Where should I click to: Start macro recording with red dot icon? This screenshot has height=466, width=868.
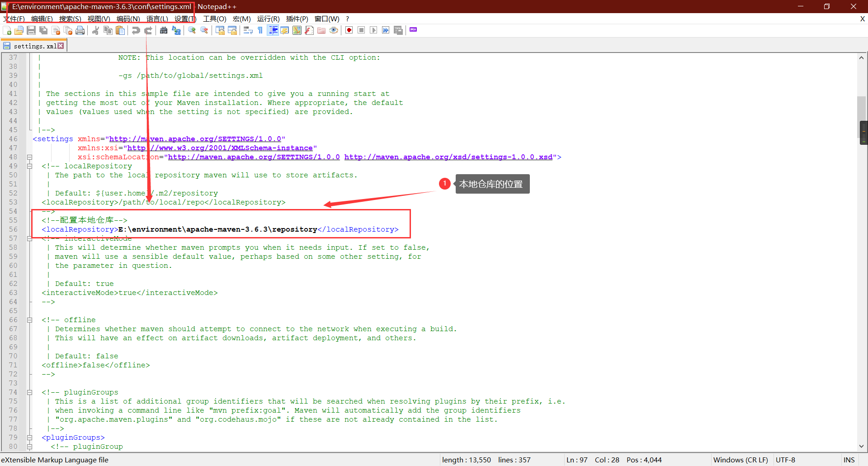pyautogui.click(x=349, y=30)
